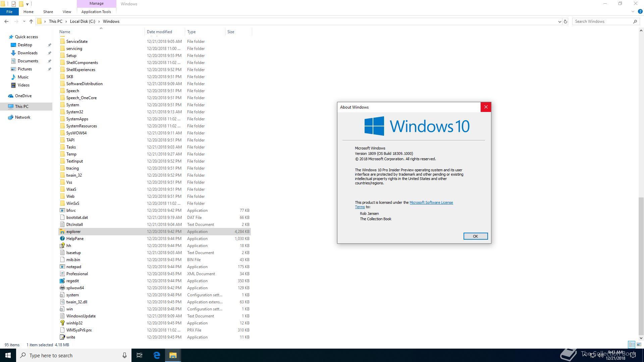Open the Application Tools tab
Screen dimensions: 644x362
[x=96, y=12]
